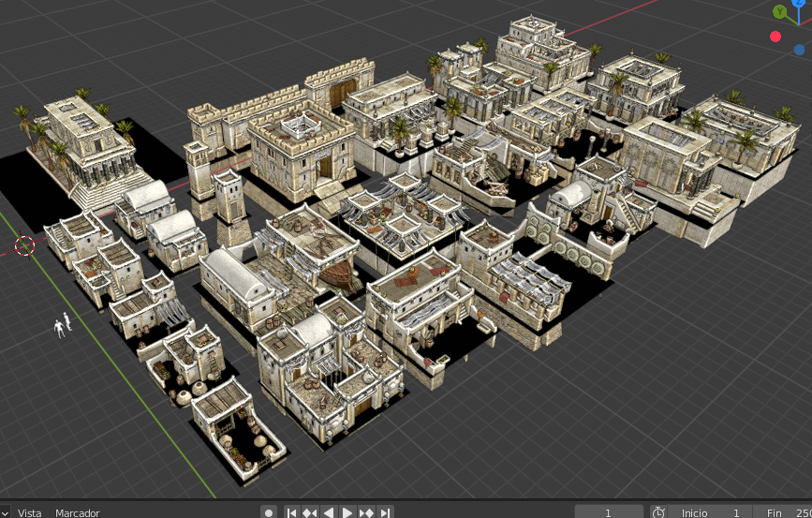Jump to the previous keyframe
Image resolution: width=812 pixels, height=518 pixels.
click(x=310, y=512)
